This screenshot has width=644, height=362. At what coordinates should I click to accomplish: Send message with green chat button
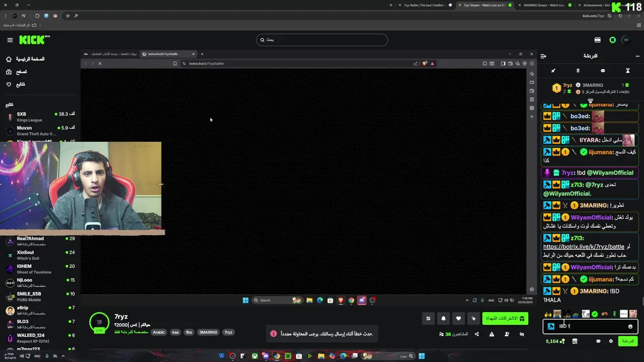(628, 341)
